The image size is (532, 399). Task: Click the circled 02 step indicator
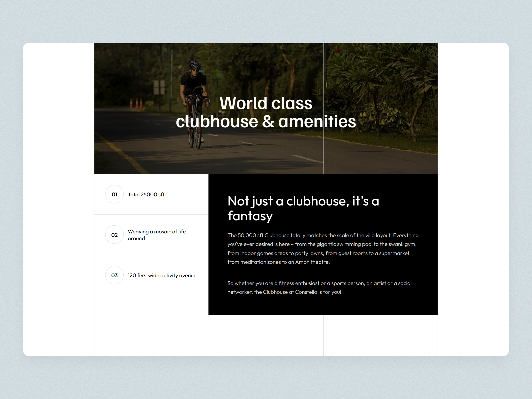[114, 235]
